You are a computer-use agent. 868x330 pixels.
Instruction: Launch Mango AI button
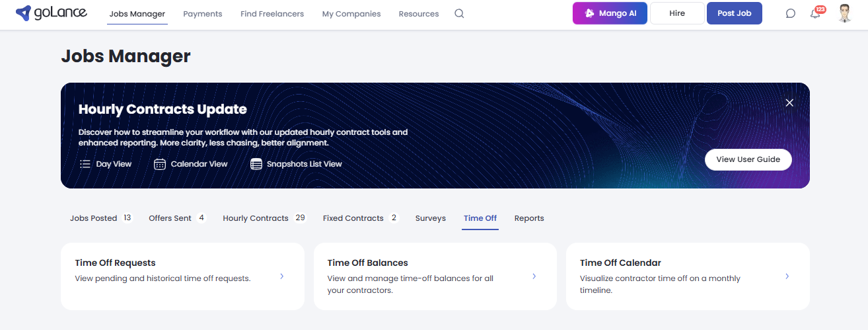610,13
